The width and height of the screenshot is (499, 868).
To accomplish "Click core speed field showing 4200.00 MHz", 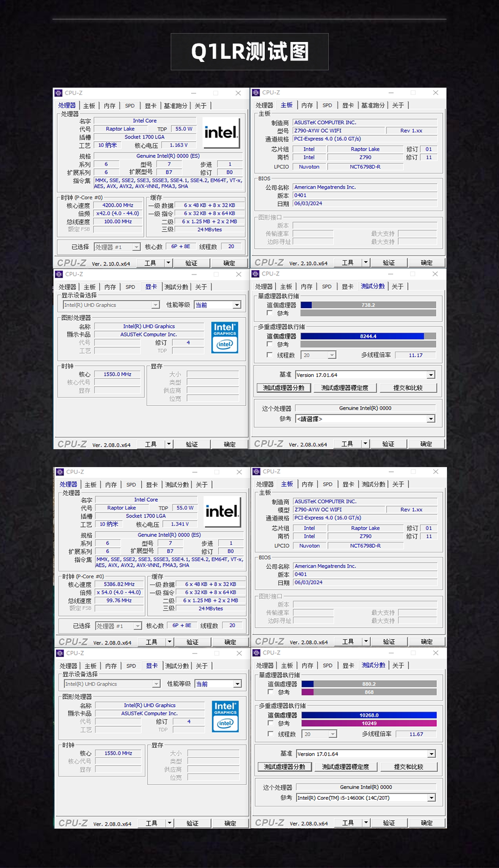I will pyautogui.click(x=118, y=205).
